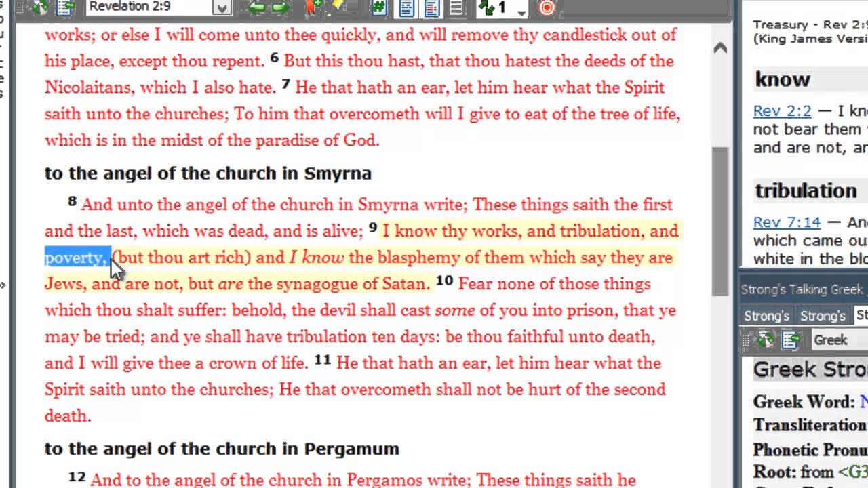Click the highlighter pen icon
Image resolution: width=868 pixels, height=488 pixels.
(337, 8)
